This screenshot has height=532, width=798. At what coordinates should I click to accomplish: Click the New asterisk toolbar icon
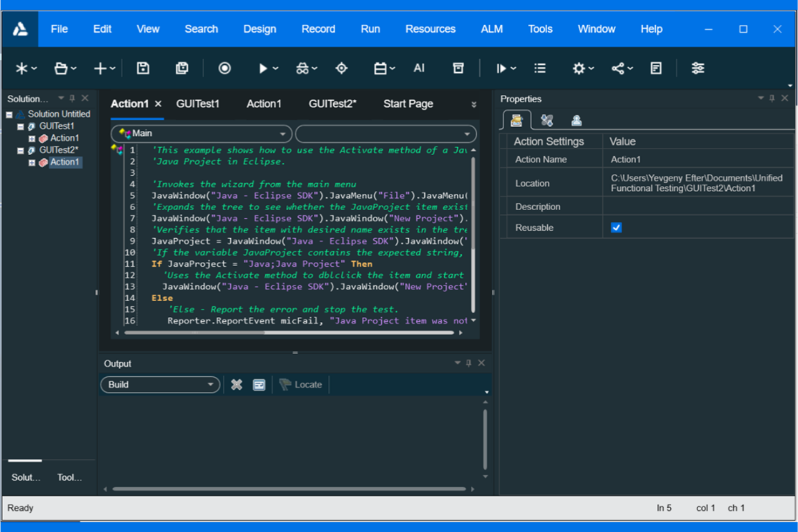(22, 68)
